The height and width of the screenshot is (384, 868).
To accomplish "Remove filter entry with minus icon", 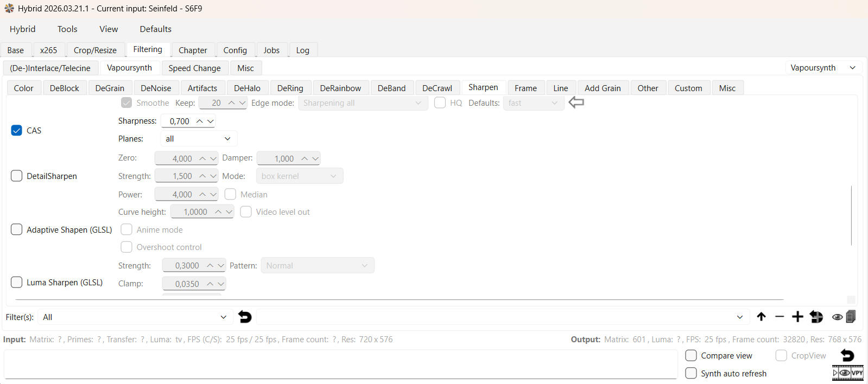I will [x=780, y=317].
